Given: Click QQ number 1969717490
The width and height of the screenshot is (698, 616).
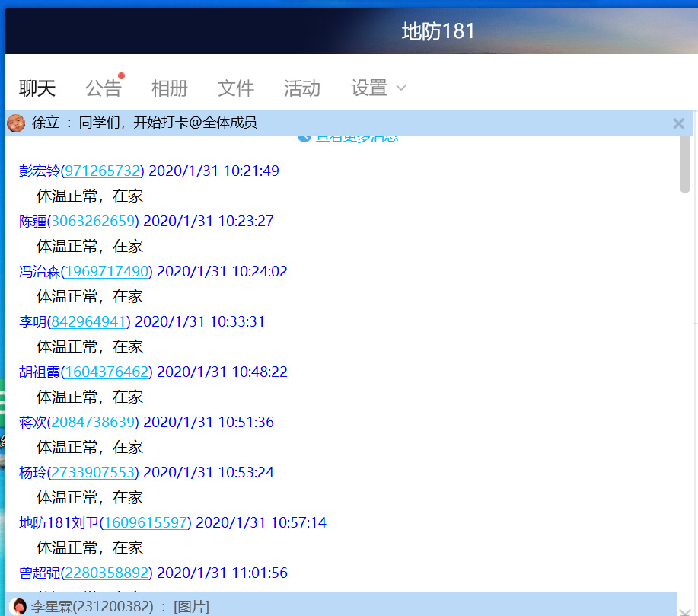Looking at the screenshot, I should pyautogui.click(x=107, y=272).
